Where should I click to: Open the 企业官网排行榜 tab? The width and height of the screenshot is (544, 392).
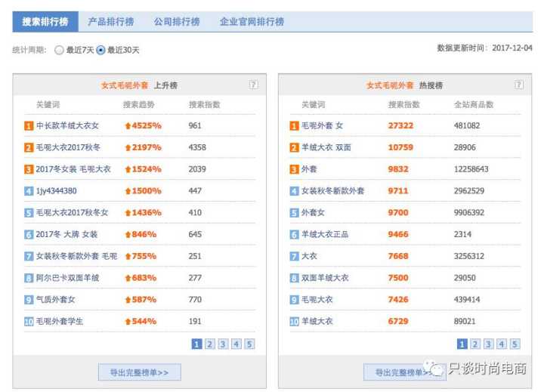point(252,22)
